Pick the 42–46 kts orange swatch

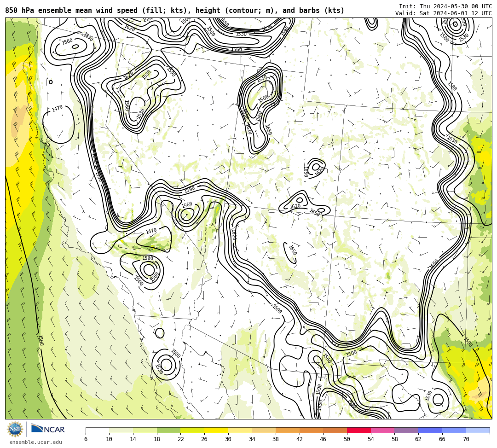(311, 430)
